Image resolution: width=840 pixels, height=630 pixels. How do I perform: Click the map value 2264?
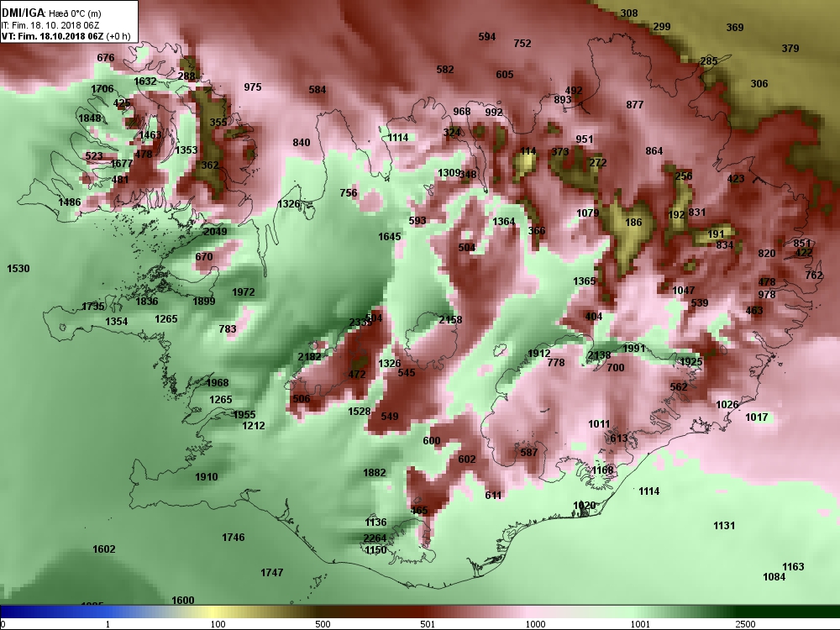(375, 538)
